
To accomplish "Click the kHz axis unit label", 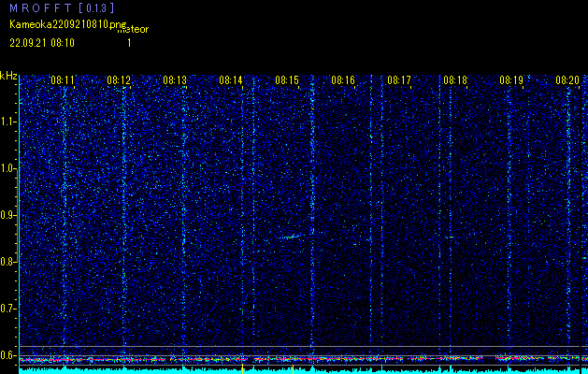I will (x=8, y=76).
